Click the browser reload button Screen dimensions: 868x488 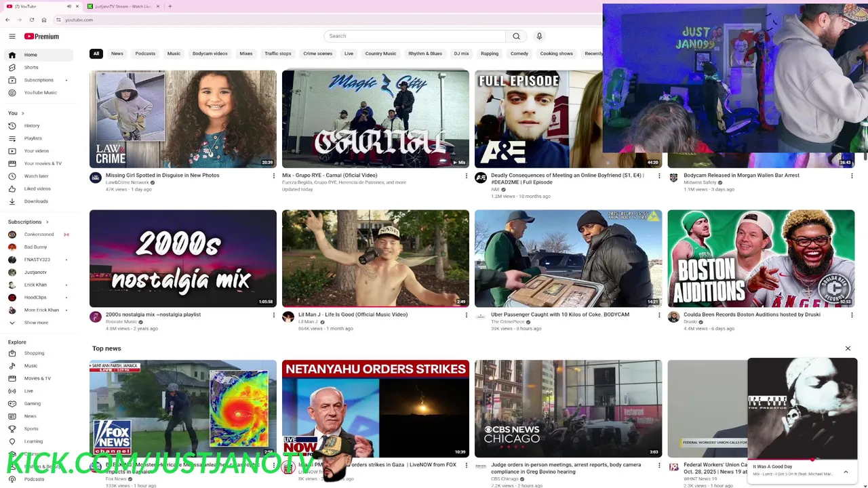tap(31, 20)
